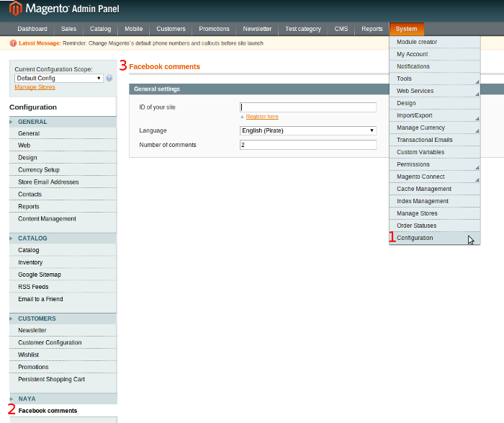504x423 pixels.
Task: Select Cache Management menu entry
Action: 435,189
